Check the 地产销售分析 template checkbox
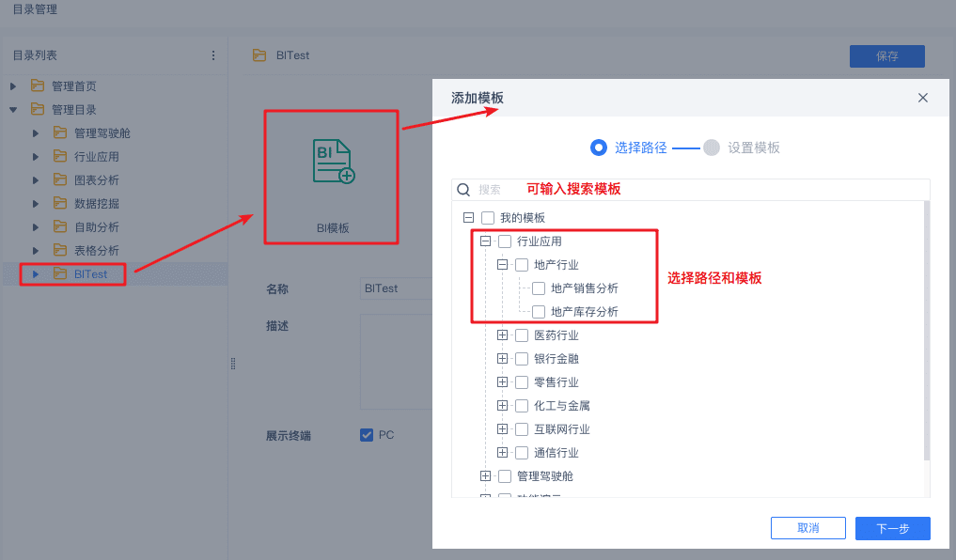Viewport: 956px width, 560px height. (x=539, y=288)
